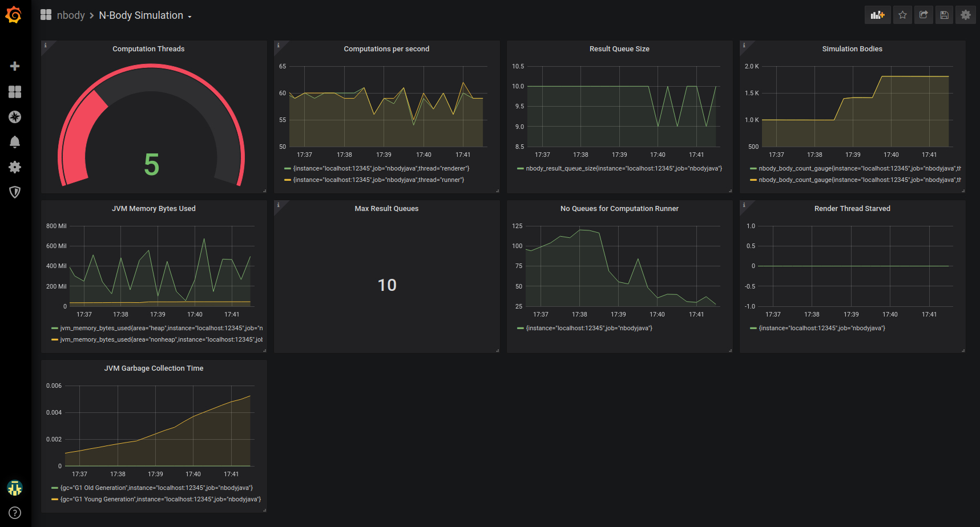Click the Add panel toolbar button
The width and height of the screenshot is (980, 527).
click(877, 15)
